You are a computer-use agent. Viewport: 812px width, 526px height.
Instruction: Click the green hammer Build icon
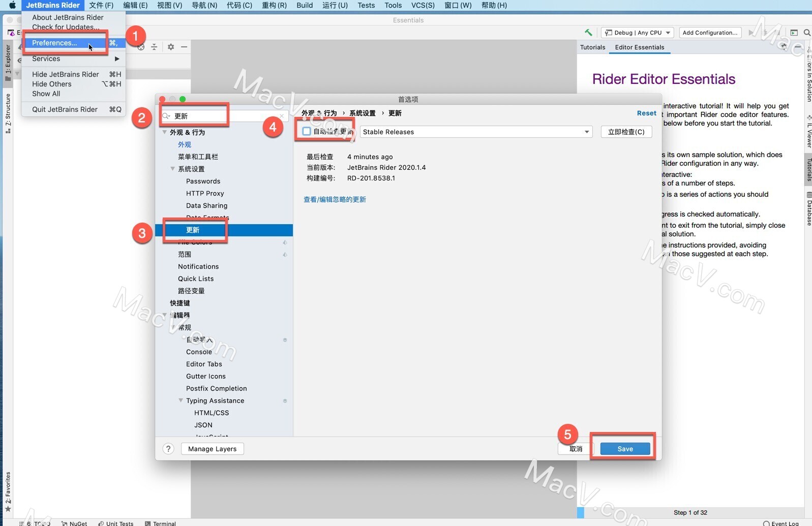(588, 33)
